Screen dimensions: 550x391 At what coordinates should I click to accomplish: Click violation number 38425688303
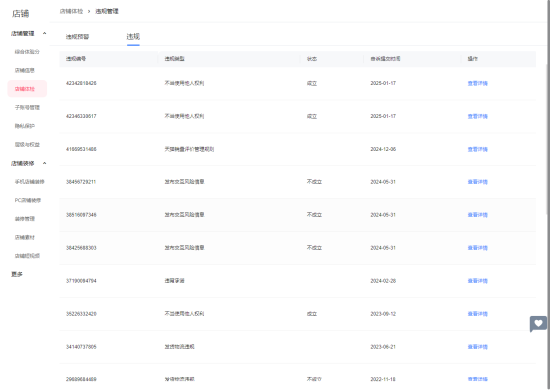(x=81, y=248)
